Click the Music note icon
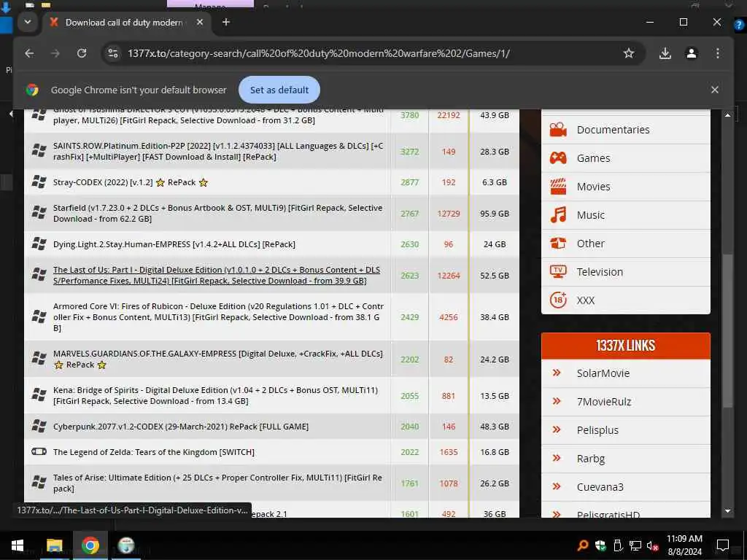The height and width of the screenshot is (560, 747). point(558,215)
